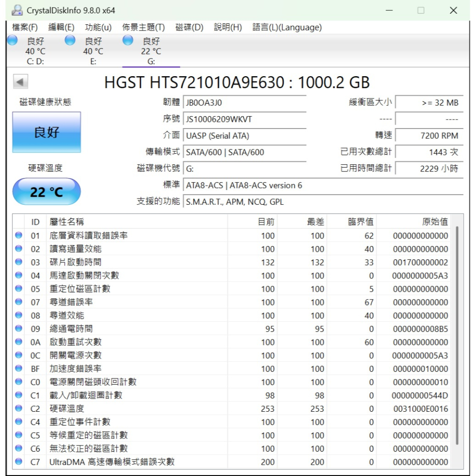Click the rotation rate field 7200 RPM

tap(429, 135)
